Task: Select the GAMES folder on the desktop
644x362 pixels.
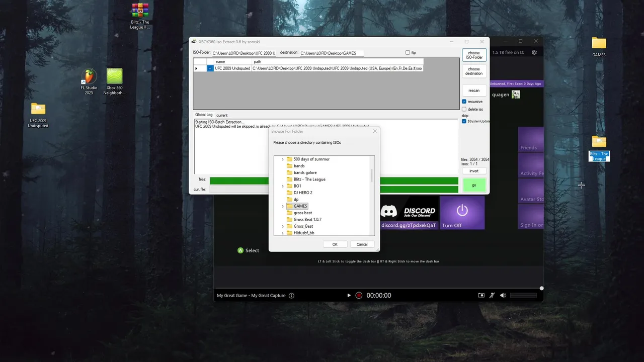Action: click(x=599, y=47)
